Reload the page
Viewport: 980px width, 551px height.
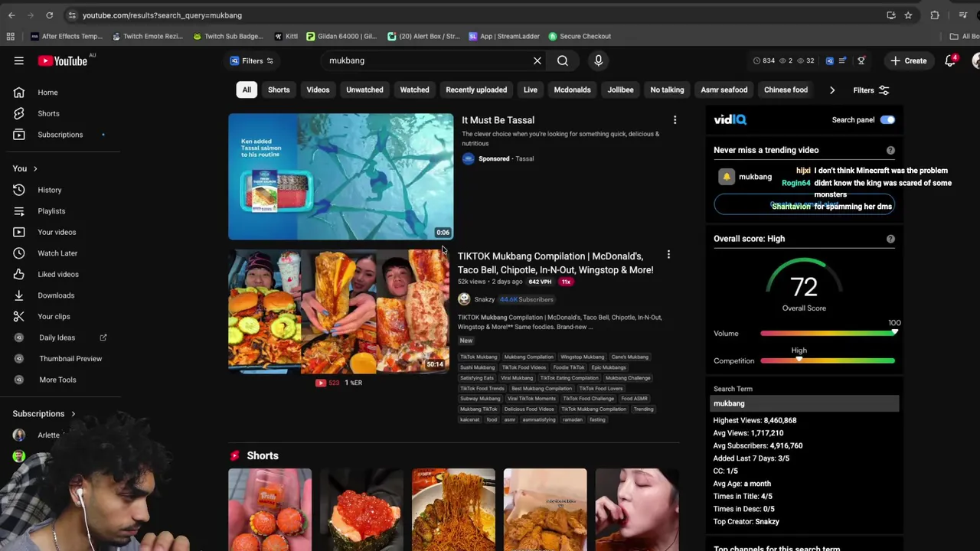(x=49, y=15)
